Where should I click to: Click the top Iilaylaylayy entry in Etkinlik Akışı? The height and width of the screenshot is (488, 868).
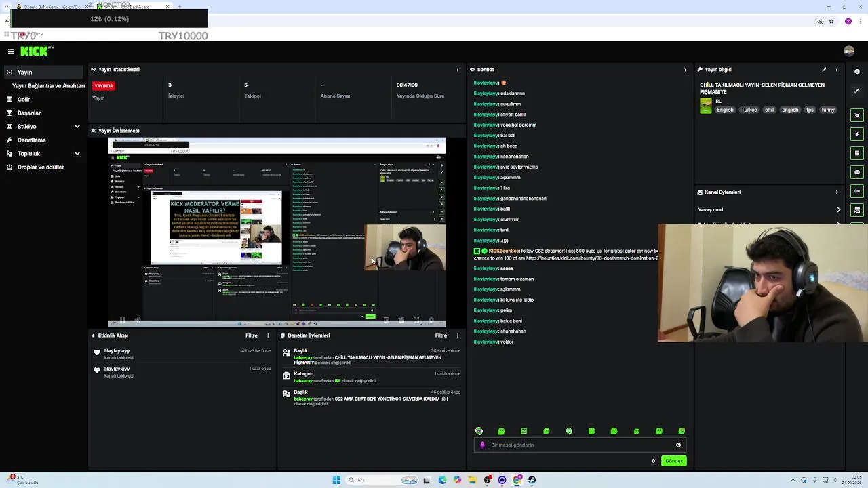[183, 354]
